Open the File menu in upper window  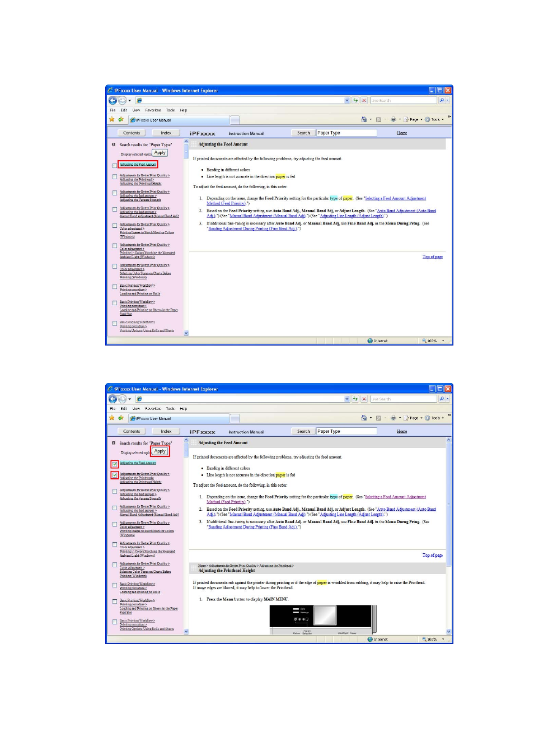[x=113, y=110]
